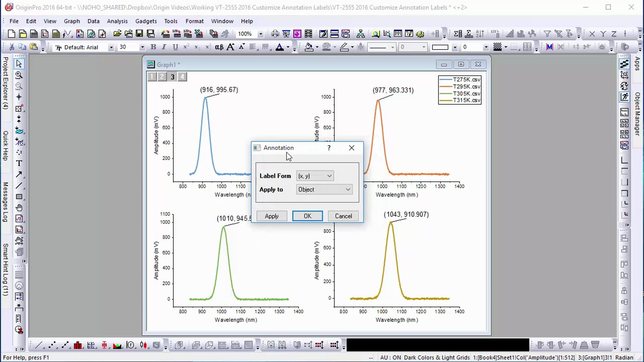Click the white fill color swatch
The image size is (644, 362).
coord(440,47)
